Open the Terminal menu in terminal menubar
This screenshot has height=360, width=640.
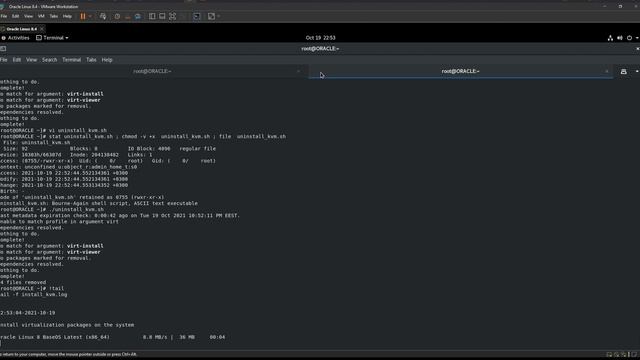click(71, 60)
